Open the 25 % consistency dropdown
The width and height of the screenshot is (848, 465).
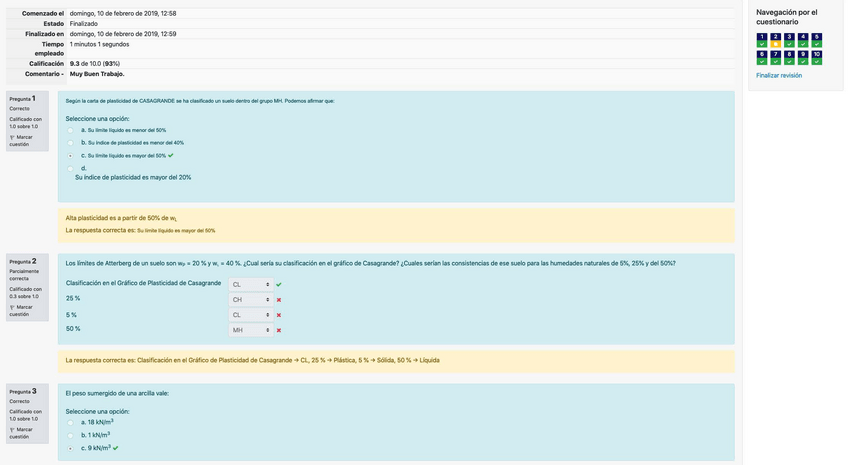click(x=250, y=299)
